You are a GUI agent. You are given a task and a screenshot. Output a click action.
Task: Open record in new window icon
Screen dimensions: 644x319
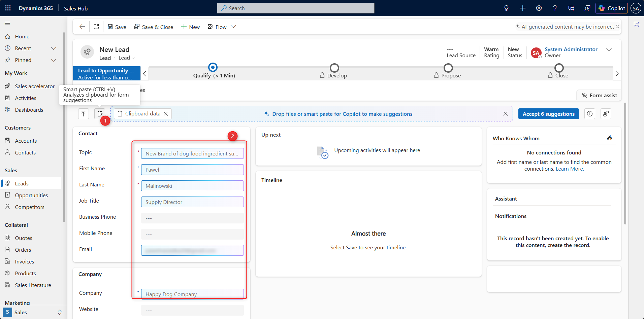point(96,27)
